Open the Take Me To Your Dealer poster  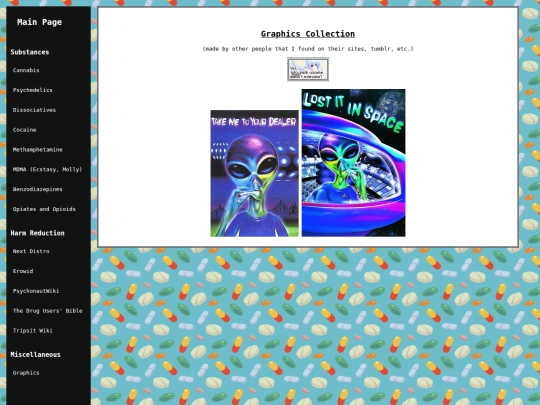255,173
